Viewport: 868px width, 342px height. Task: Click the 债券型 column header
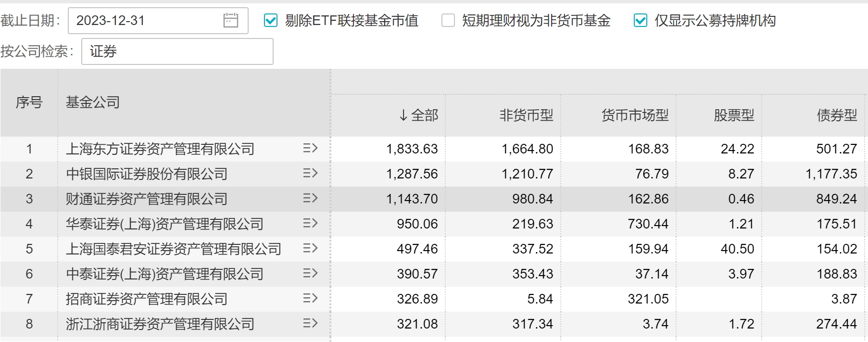click(837, 115)
